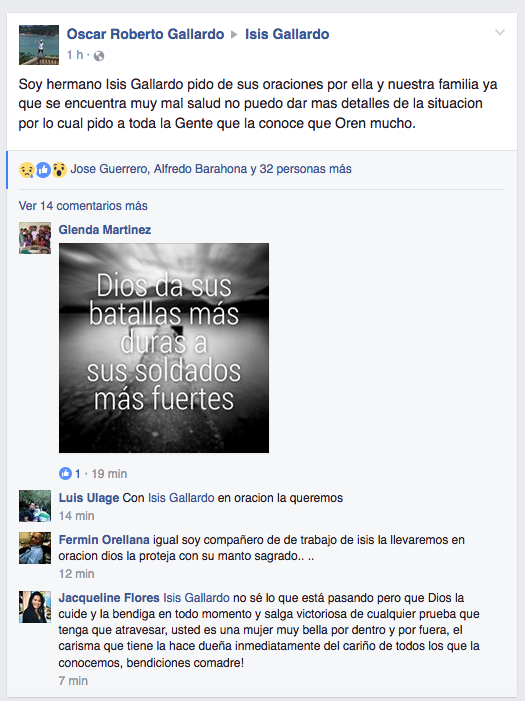Open Oscar Roberto Gallardo's profile link
Viewport: 525px width, 701px height.
pyautogui.click(x=145, y=34)
